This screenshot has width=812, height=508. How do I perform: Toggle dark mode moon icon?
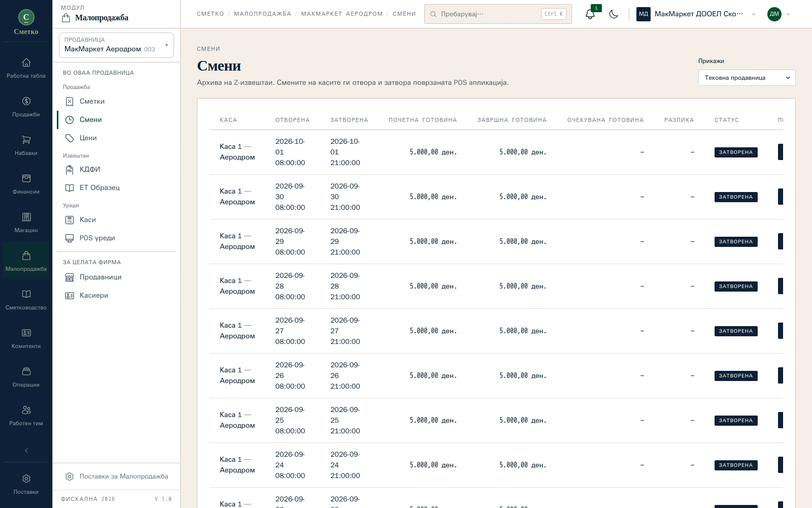614,14
